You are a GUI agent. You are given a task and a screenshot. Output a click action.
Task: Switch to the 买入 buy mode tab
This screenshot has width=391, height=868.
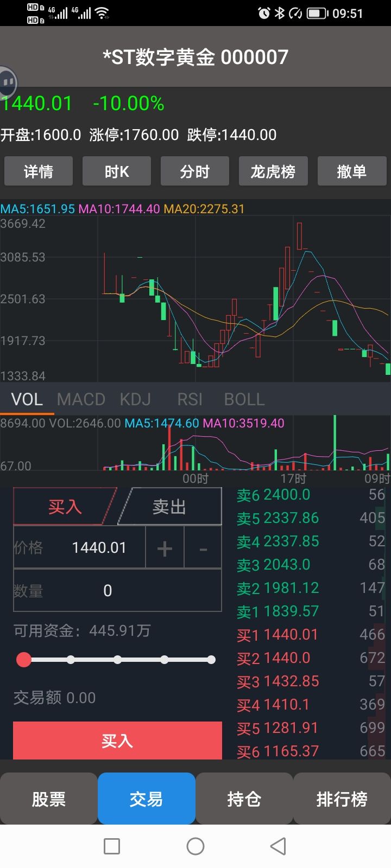point(65,507)
